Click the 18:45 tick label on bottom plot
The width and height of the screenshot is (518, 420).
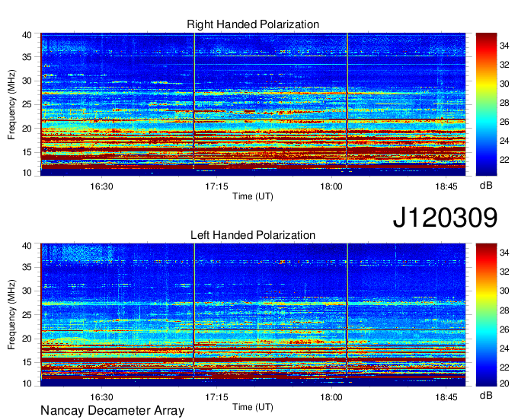446,397
